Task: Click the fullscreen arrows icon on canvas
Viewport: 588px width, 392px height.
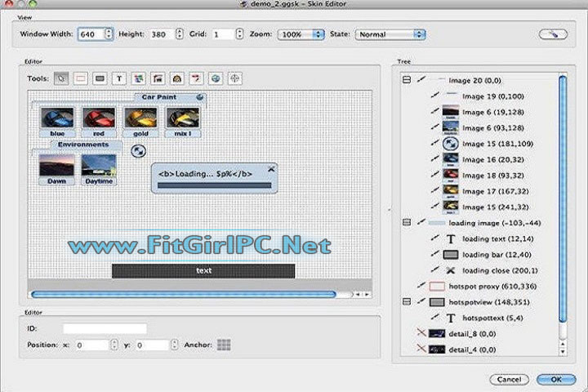Action: (139, 151)
